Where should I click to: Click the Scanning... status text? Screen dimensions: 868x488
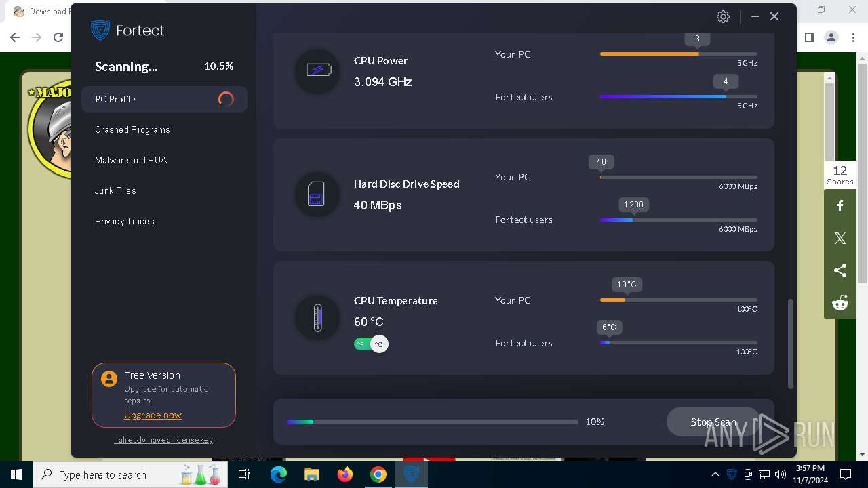tap(126, 66)
